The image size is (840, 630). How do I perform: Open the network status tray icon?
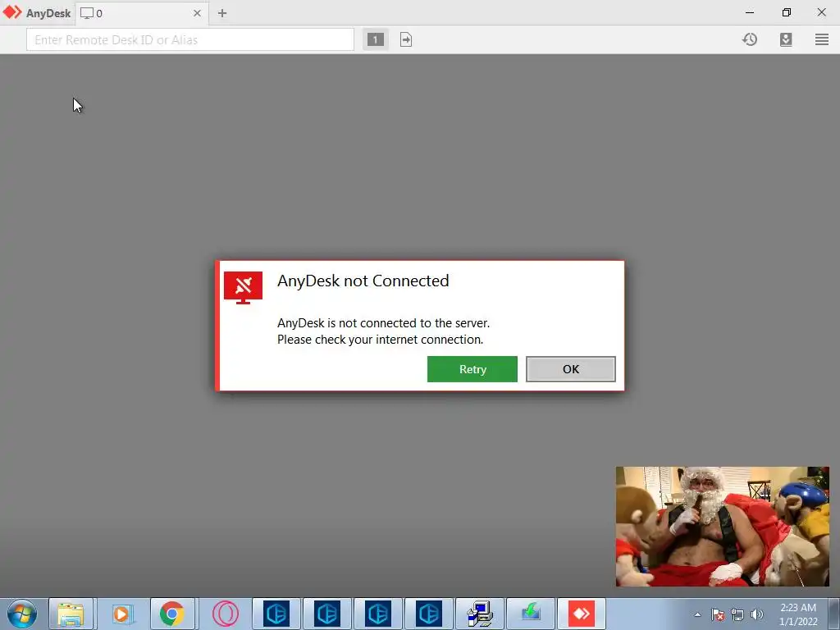point(737,614)
